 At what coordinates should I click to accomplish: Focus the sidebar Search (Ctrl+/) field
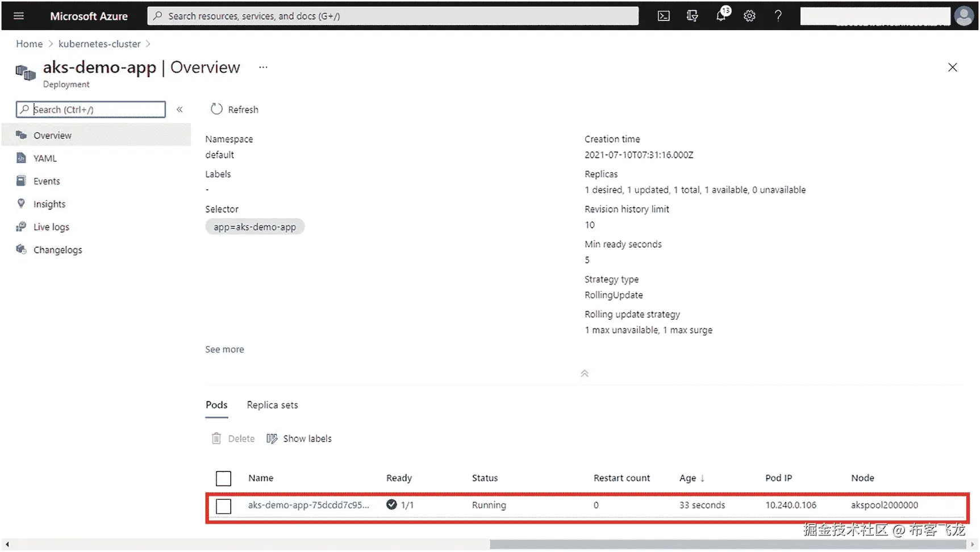tap(91, 109)
